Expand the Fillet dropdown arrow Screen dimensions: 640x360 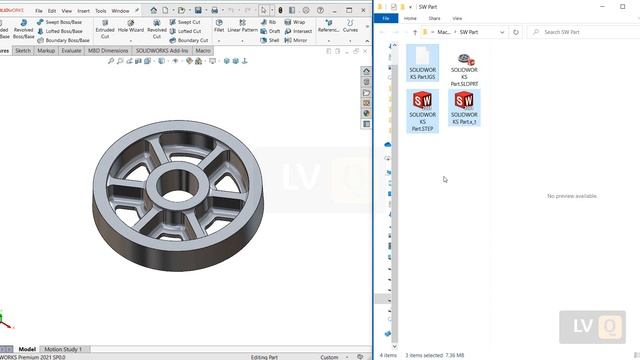[x=219, y=41]
